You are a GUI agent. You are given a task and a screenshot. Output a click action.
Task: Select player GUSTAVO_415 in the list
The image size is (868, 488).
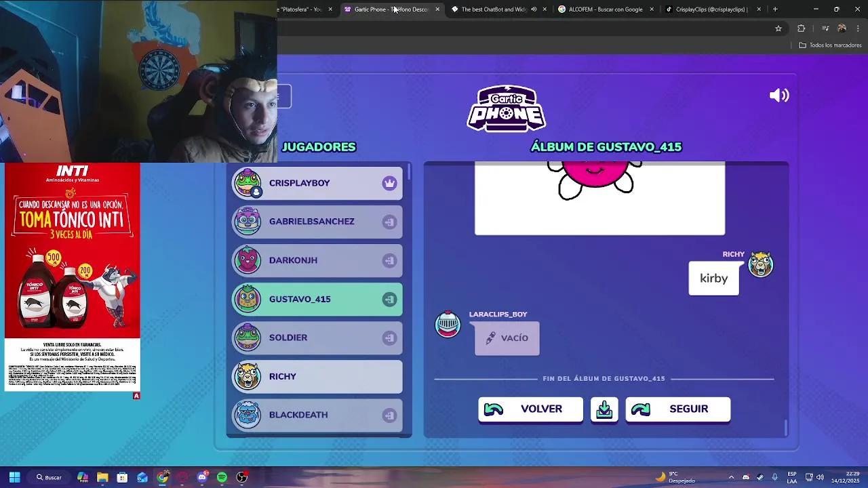point(317,299)
